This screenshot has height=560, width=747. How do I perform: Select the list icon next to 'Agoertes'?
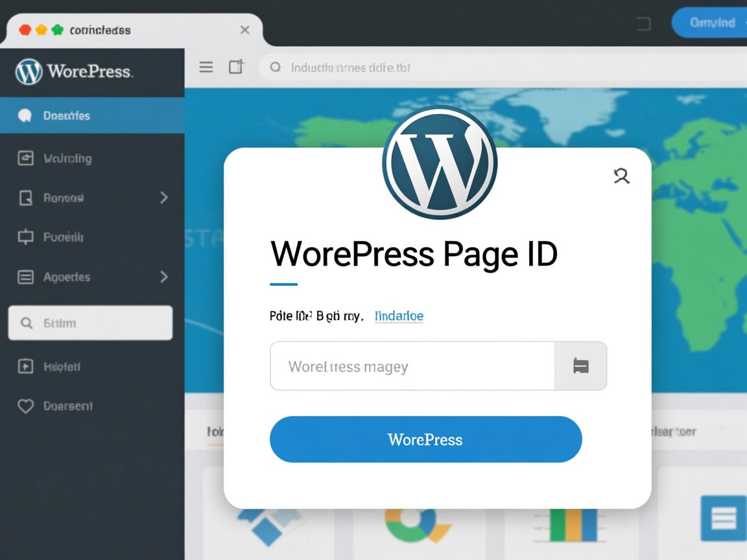25,277
